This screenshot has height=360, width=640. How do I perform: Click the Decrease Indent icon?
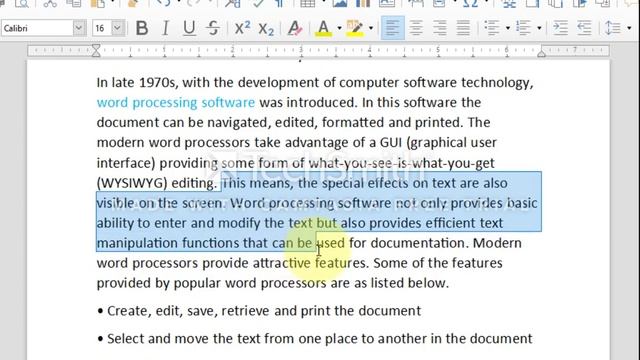point(584,28)
